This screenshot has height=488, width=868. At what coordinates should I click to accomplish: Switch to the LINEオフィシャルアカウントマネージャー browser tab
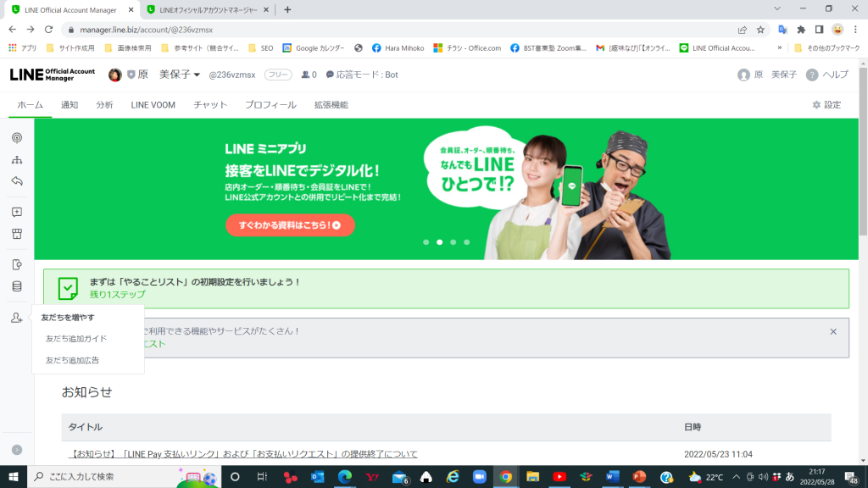(x=209, y=10)
